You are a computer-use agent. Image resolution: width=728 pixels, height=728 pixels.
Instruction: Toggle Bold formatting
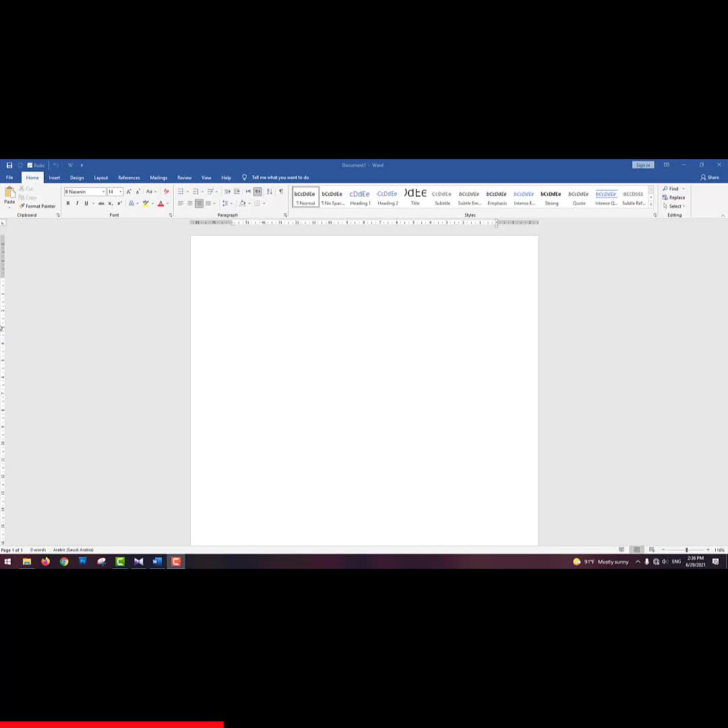67,204
